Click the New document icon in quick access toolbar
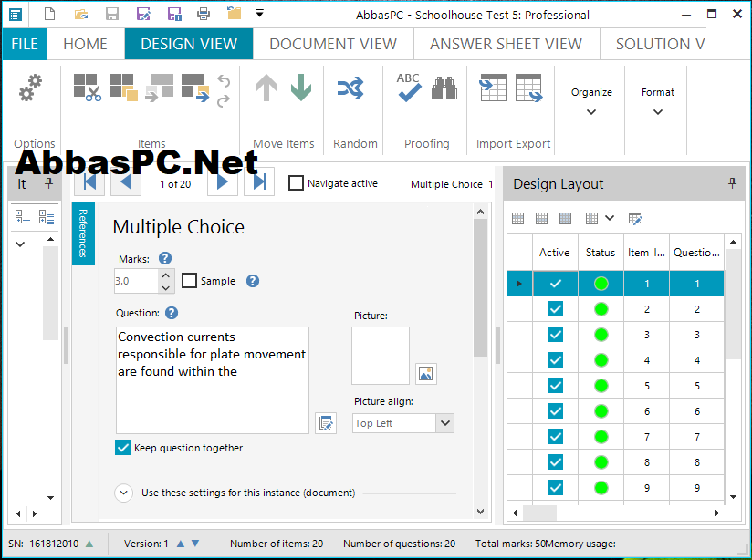The width and height of the screenshot is (752, 560). coord(49,14)
